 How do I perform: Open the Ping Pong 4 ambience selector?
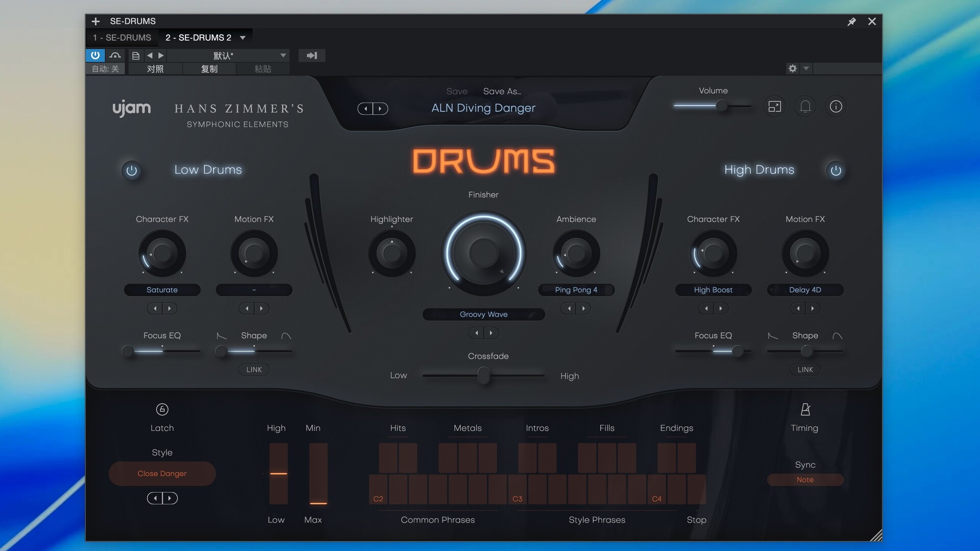click(x=576, y=290)
